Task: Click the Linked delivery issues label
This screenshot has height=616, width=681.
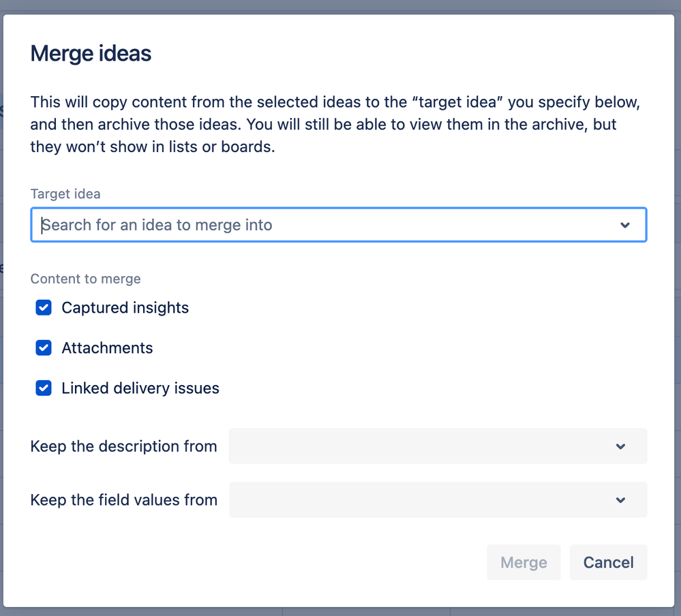Action: click(140, 388)
